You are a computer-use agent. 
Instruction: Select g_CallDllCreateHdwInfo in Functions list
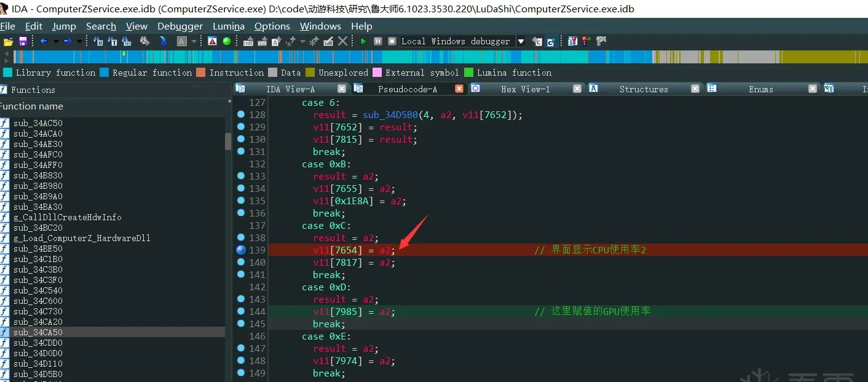(67, 217)
